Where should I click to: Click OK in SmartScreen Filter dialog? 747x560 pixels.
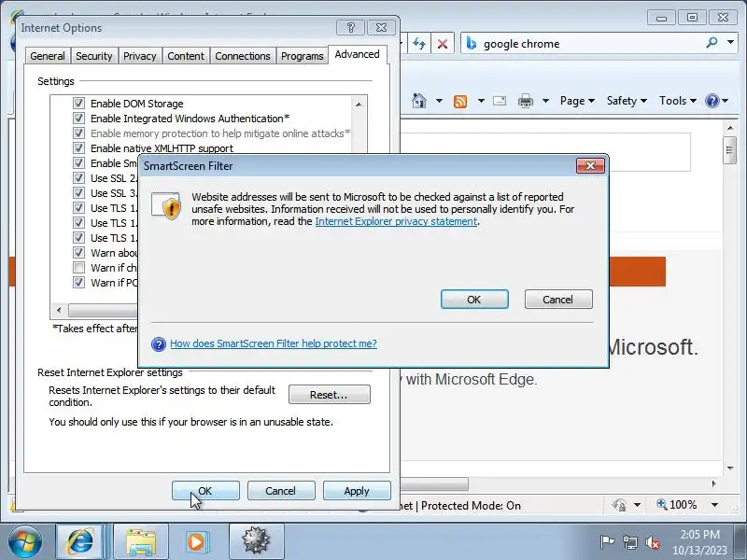coord(474,300)
